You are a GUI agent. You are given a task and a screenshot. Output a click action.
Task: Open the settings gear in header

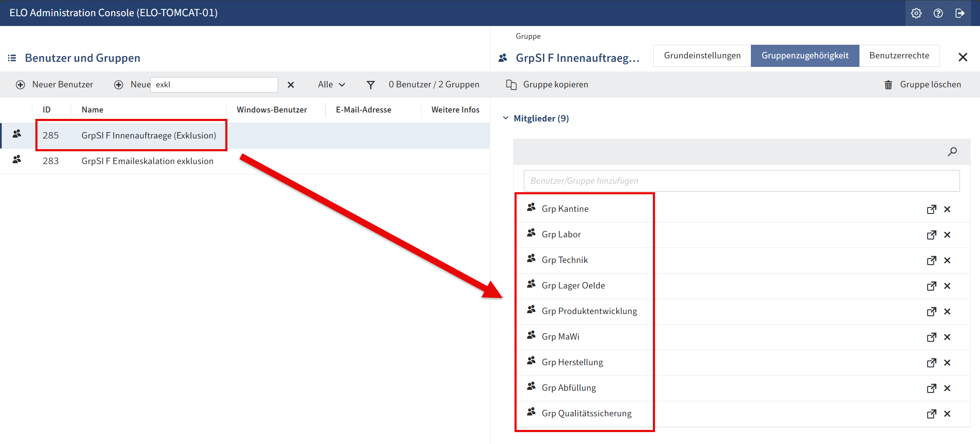coord(916,13)
